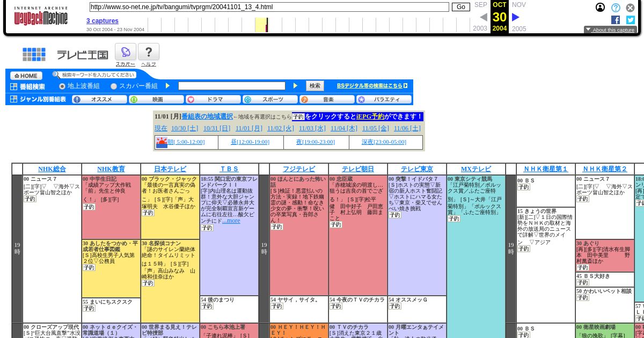Open the 映画 genre listing

pyautogui.click(x=157, y=99)
